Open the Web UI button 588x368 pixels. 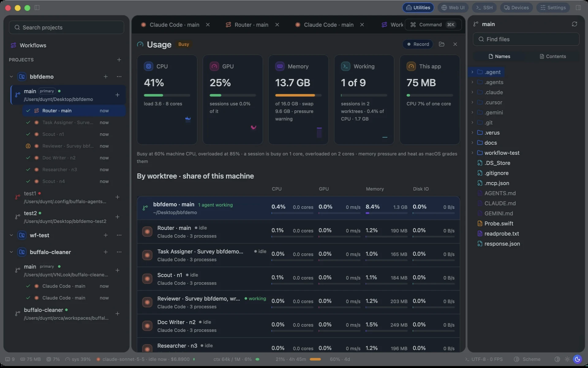pos(453,8)
